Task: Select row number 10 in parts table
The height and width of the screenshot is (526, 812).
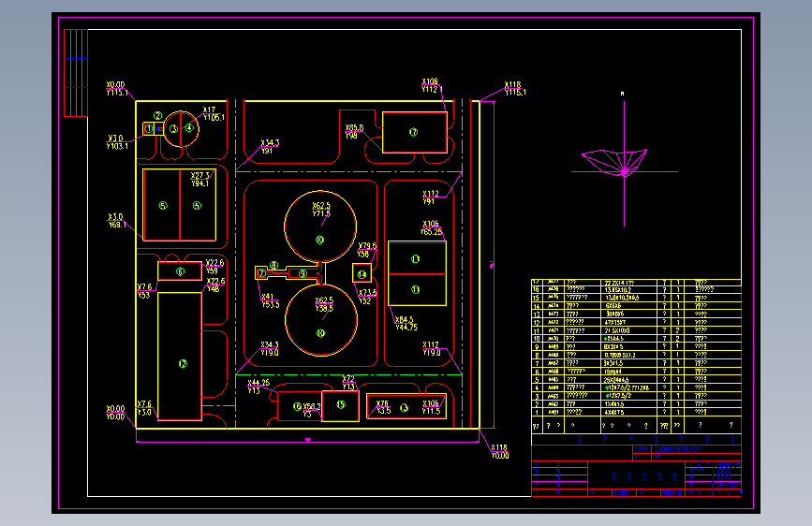Action: pyautogui.click(x=636, y=339)
